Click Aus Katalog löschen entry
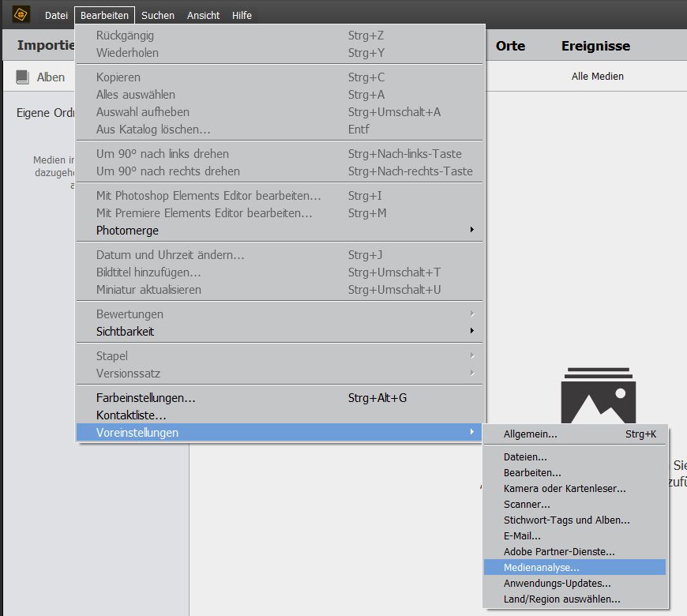Screen dimensions: 687x616 tap(280, 130)
